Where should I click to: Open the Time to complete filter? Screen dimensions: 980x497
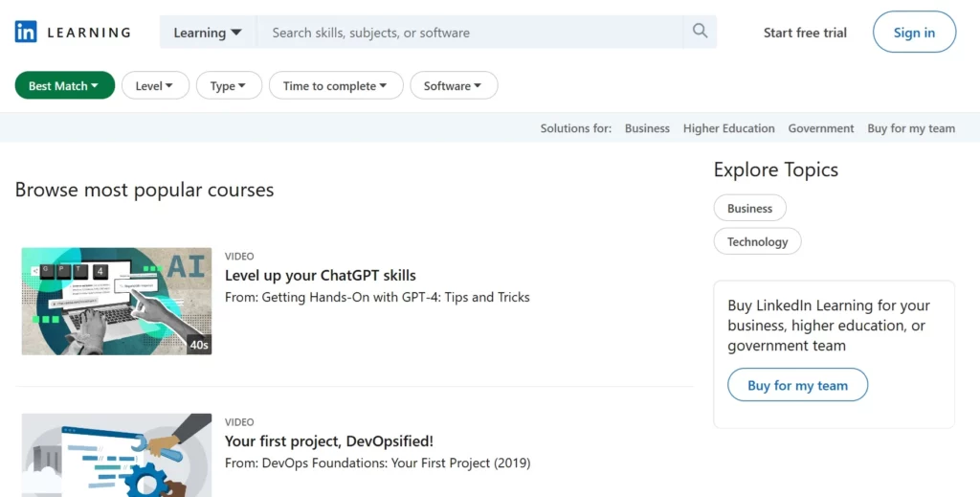point(336,85)
